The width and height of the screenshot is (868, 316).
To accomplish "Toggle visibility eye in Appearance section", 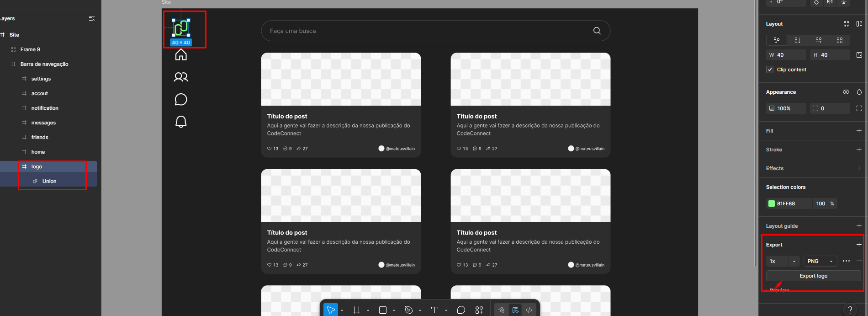I will [x=846, y=92].
